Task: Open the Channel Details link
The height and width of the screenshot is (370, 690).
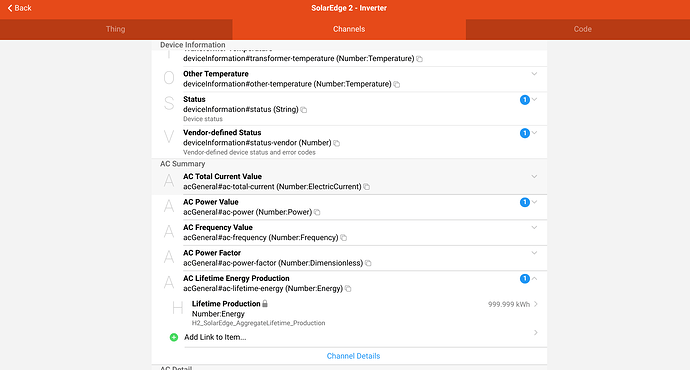Action: [353, 356]
